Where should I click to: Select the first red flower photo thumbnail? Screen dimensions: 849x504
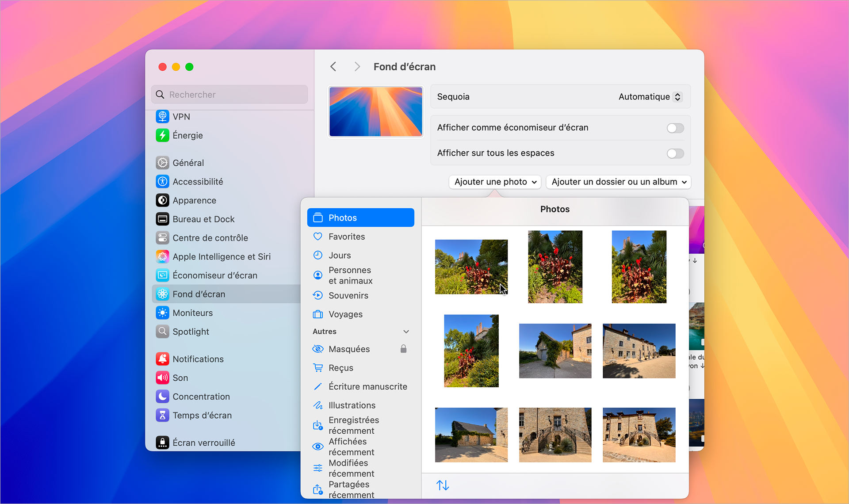click(471, 267)
